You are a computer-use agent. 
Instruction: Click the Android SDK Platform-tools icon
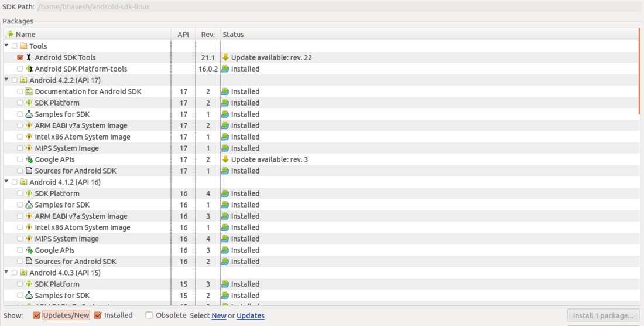click(x=29, y=69)
